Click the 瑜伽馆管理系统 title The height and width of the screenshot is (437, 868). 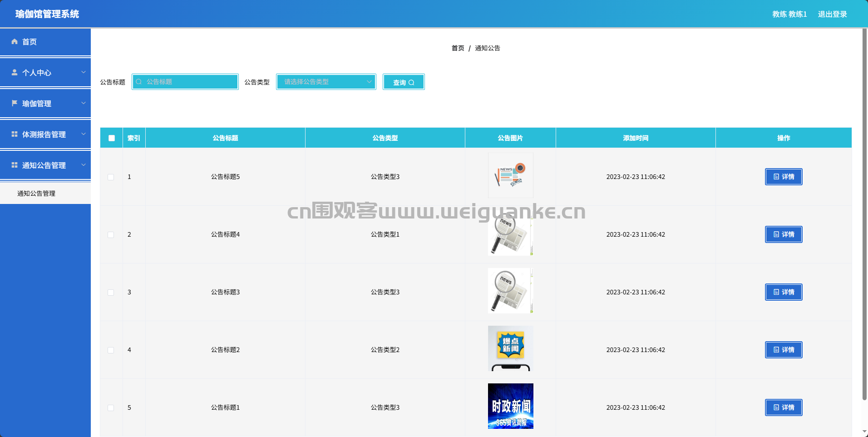(47, 14)
